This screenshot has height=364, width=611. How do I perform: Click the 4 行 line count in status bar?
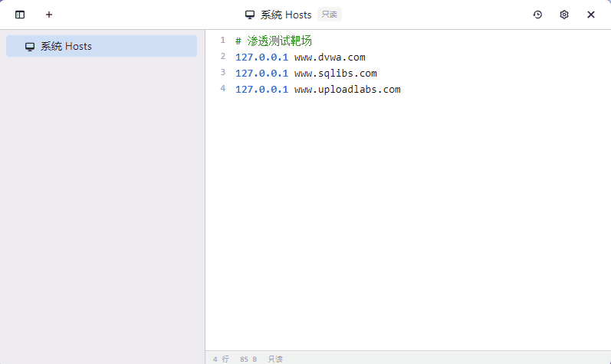tap(221, 359)
